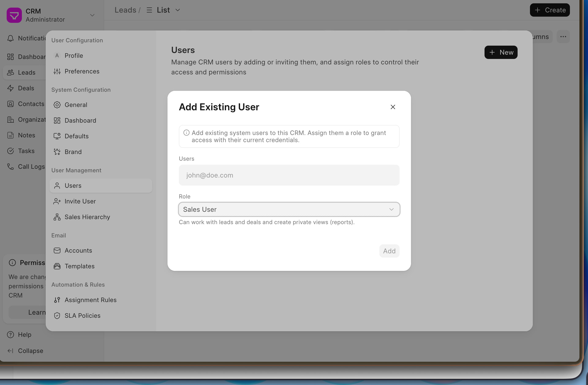Screen dimensions: 588x385
Task: Click the info icon in dialog notice
Action: pyautogui.click(x=186, y=133)
